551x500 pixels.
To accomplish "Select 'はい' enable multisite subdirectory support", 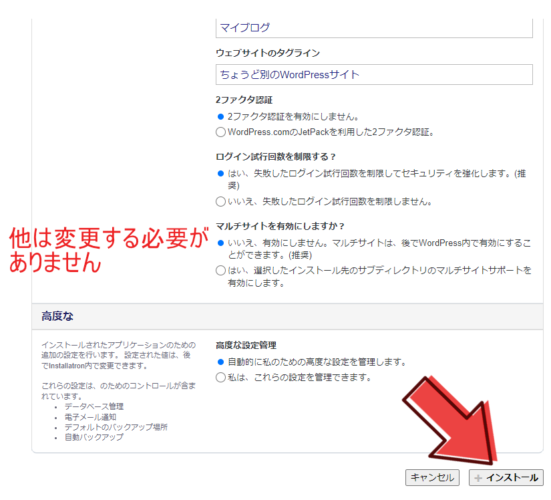I will click(x=220, y=271).
